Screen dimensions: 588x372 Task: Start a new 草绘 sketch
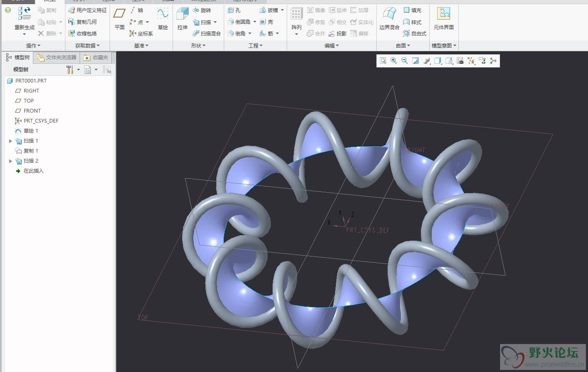(163, 19)
